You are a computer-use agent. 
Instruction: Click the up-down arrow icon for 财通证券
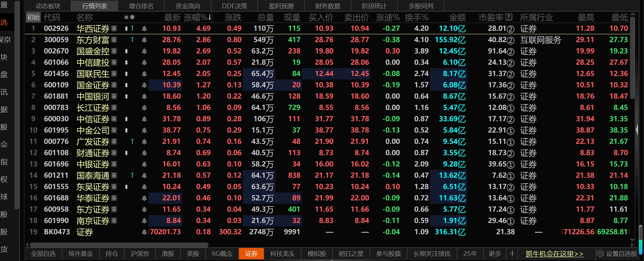click(126, 153)
